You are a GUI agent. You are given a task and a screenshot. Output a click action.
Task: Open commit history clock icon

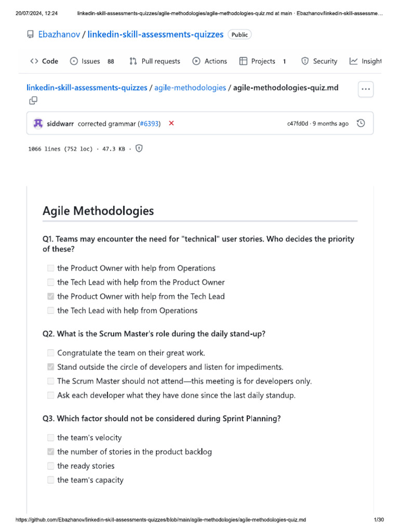click(361, 124)
